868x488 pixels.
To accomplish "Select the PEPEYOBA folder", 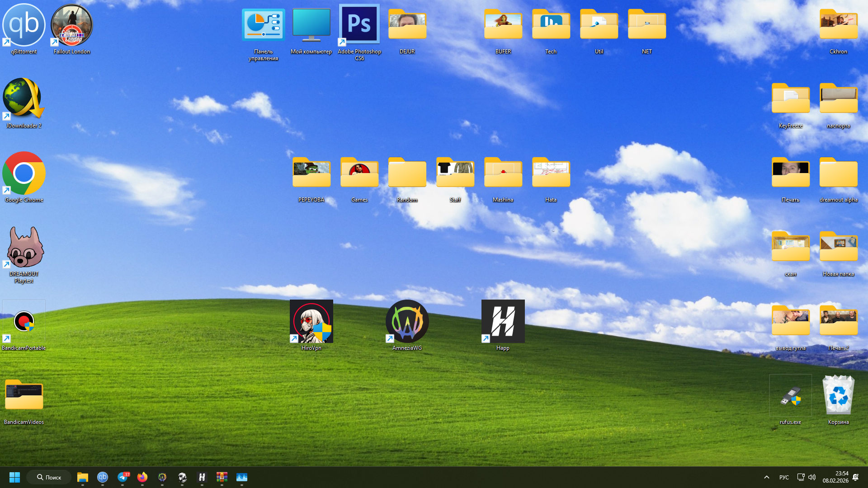I will point(311,173).
